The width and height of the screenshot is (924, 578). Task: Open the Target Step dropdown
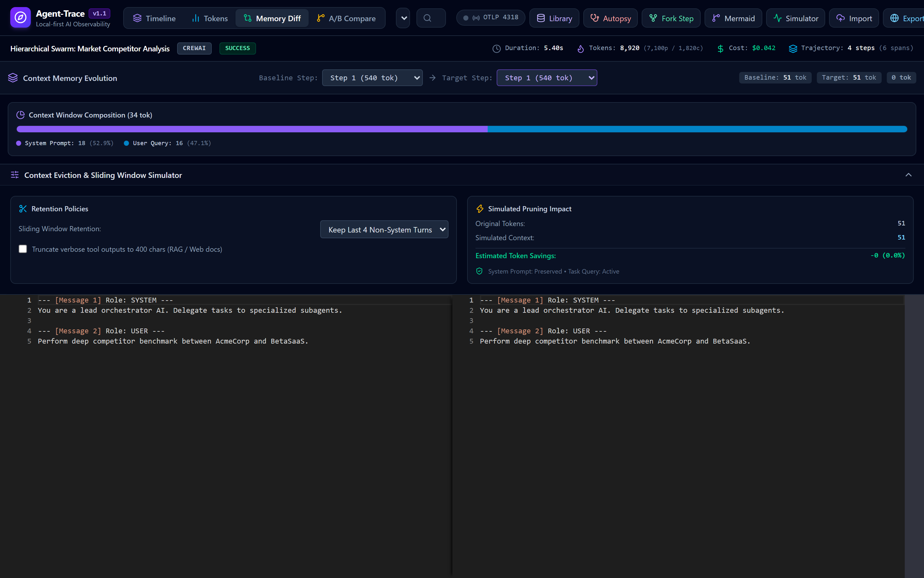point(547,78)
